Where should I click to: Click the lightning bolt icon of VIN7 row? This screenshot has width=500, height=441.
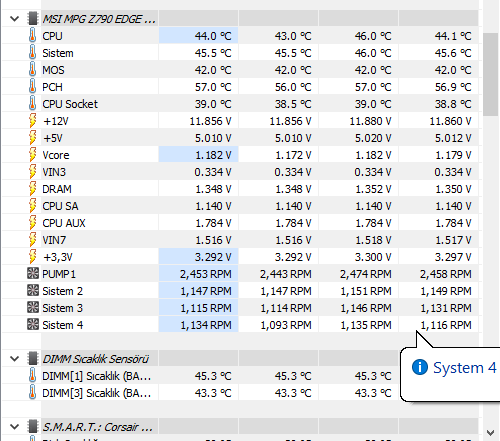point(33,240)
